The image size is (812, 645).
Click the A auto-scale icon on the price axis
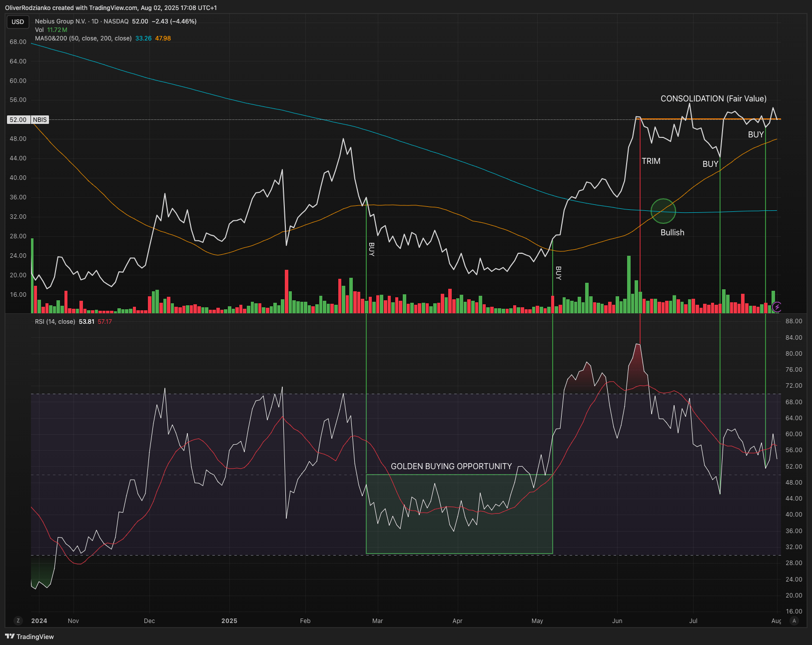pos(794,621)
